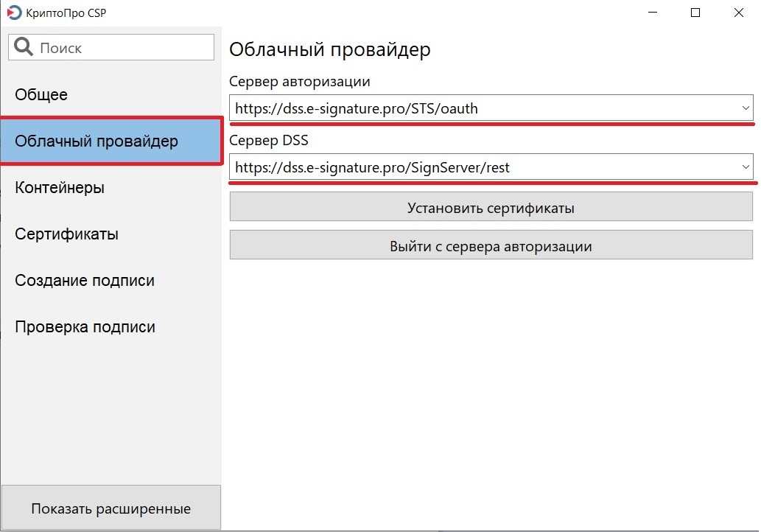Viewport: 761px width, 532px height.
Task: Click Выйти с сервера авторизации button
Action: point(491,245)
